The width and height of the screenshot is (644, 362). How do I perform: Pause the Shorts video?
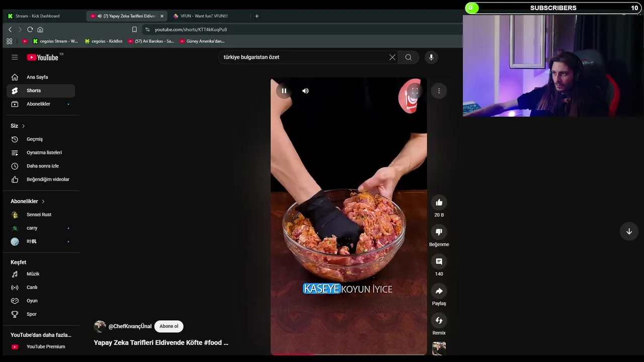tap(284, 91)
